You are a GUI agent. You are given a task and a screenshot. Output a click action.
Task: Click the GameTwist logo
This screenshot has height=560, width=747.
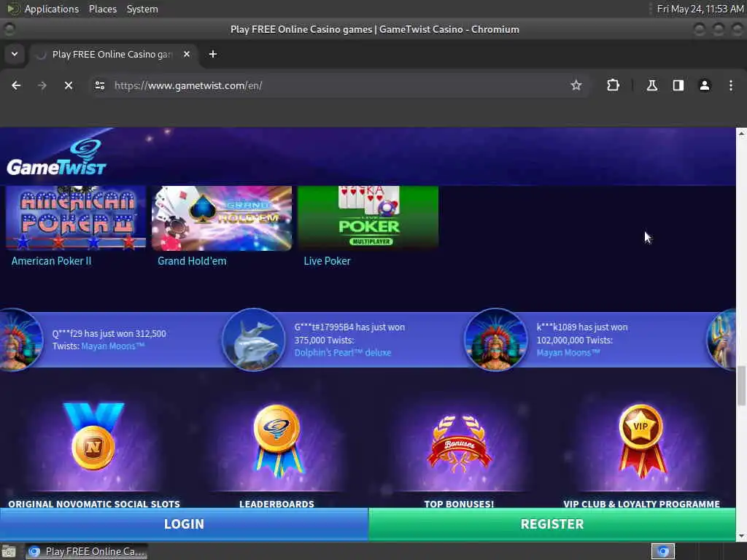coord(56,157)
